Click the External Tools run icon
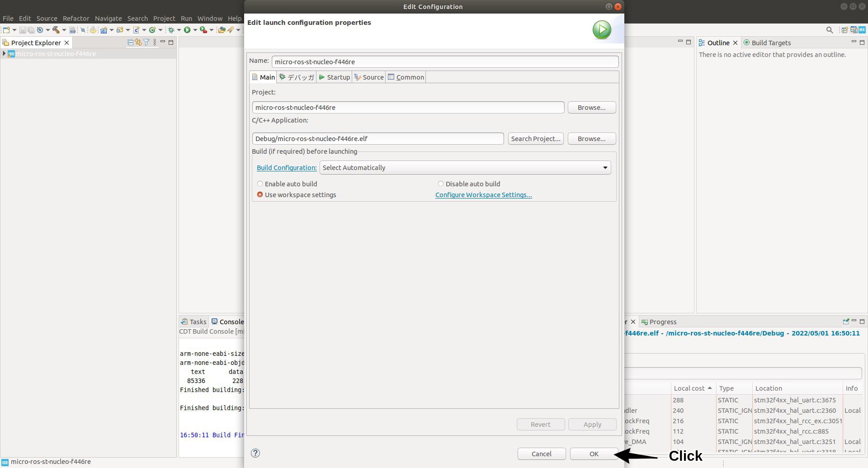 203,30
